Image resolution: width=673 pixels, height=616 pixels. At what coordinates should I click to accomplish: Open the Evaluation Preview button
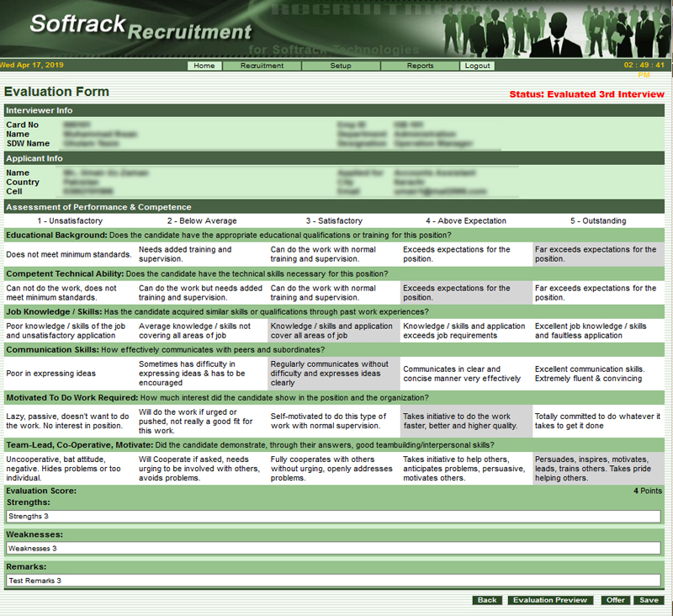550,600
